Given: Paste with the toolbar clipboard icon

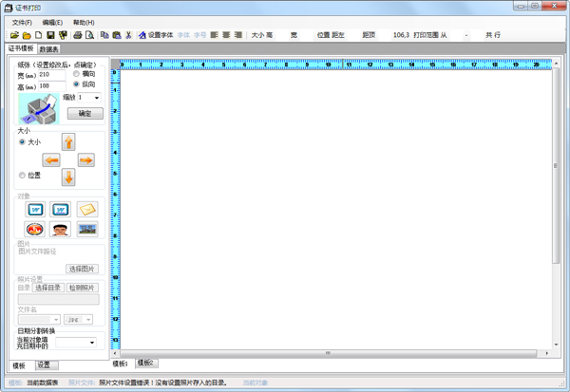Looking at the screenshot, I should 116,35.
